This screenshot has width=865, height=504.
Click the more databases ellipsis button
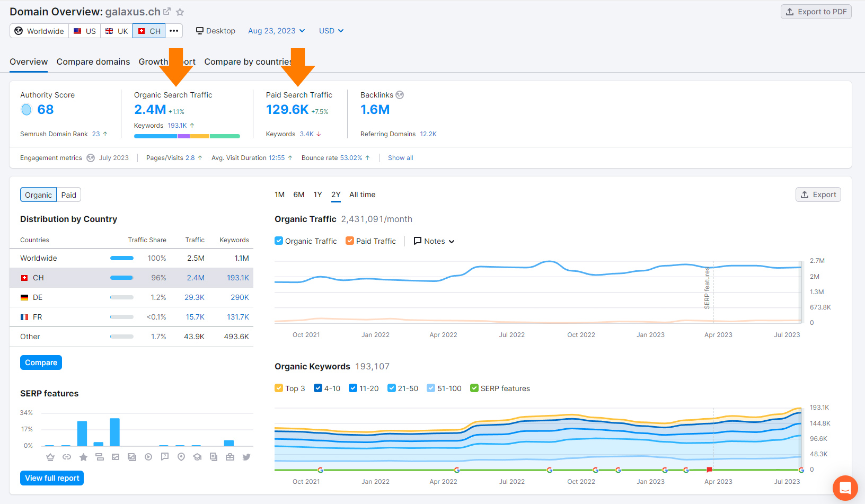pos(174,31)
